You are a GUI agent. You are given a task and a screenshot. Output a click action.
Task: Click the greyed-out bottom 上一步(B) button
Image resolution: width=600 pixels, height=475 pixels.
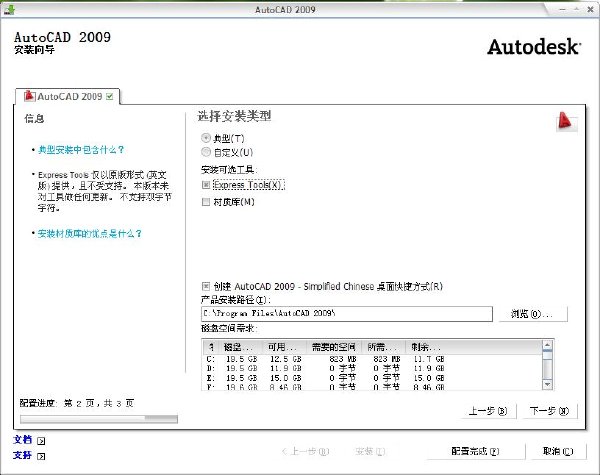click(x=305, y=452)
